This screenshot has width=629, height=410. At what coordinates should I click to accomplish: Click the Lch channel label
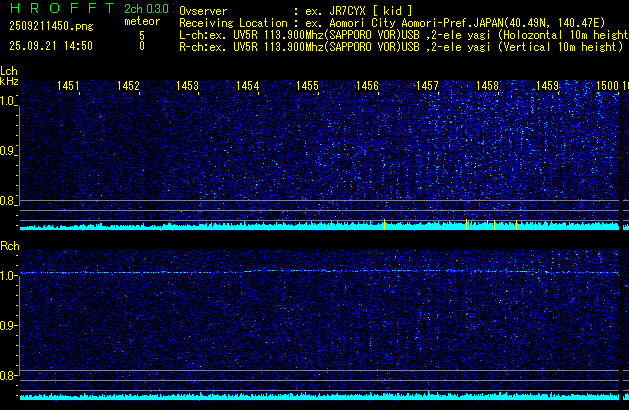tap(9, 71)
